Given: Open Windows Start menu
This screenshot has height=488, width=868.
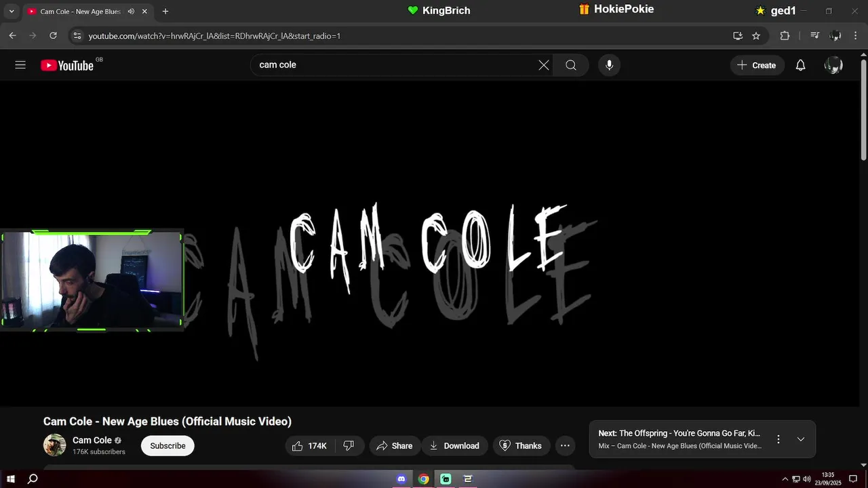Looking at the screenshot, I should [x=11, y=479].
